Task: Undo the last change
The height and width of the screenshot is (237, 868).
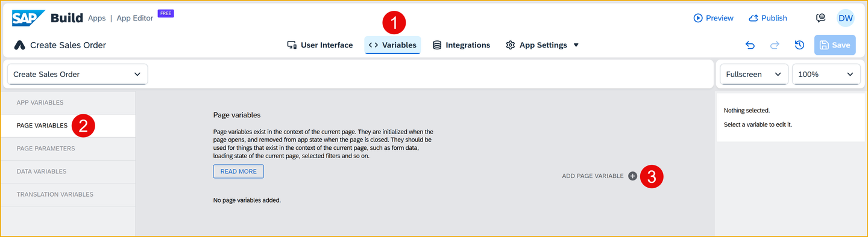Action: [750, 45]
